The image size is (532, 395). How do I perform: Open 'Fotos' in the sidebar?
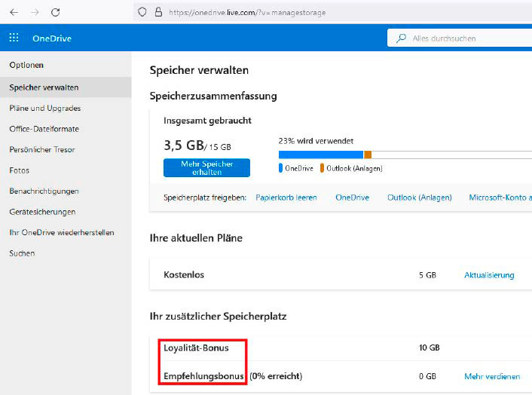click(20, 170)
